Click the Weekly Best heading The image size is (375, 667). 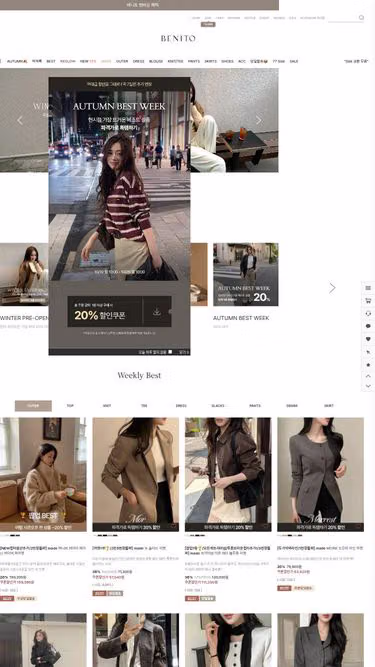pos(139,375)
